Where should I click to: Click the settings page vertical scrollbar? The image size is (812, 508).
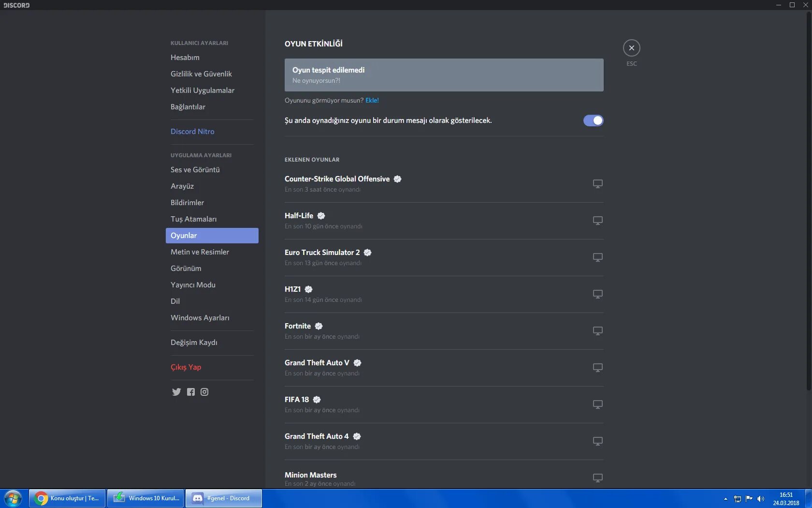809,201
